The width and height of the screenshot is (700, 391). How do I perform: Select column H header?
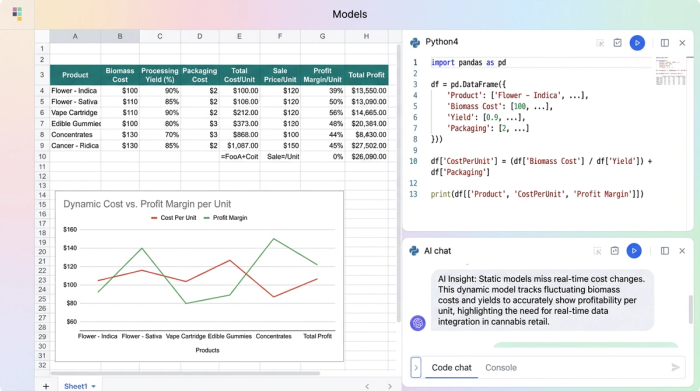click(x=366, y=36)
